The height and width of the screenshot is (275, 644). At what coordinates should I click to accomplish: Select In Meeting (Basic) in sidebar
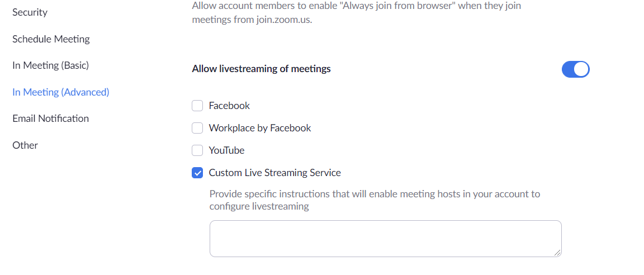50,65
